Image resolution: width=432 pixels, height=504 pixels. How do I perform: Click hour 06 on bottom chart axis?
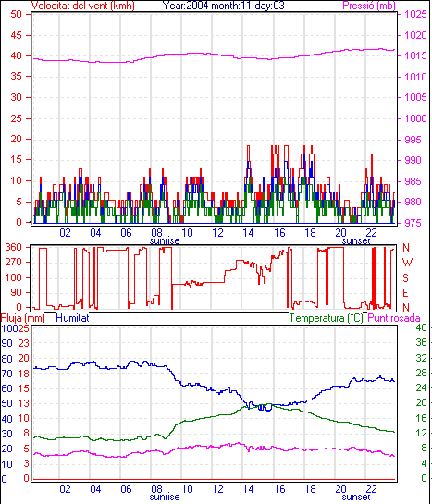(126, 489)
